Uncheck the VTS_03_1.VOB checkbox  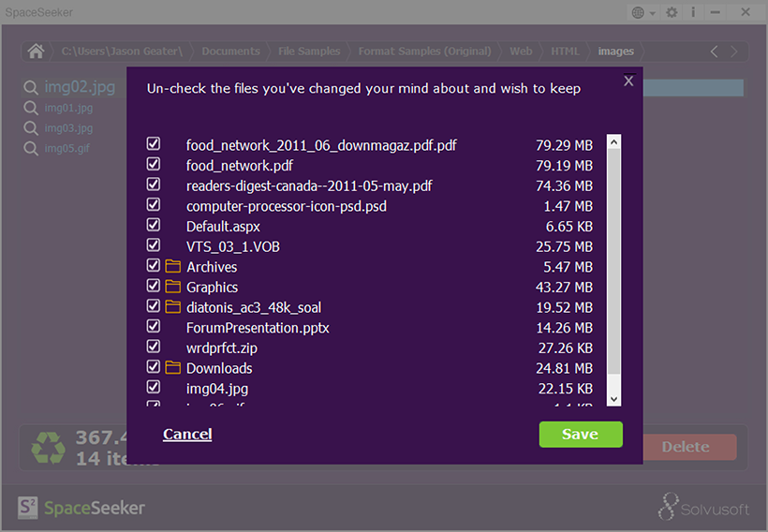point(154,245)
